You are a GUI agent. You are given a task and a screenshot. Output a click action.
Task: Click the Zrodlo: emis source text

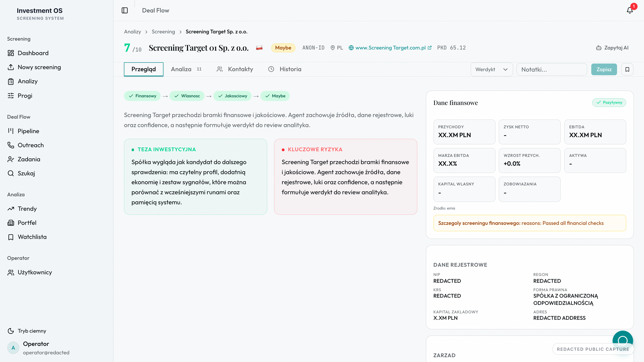[444, 208]
